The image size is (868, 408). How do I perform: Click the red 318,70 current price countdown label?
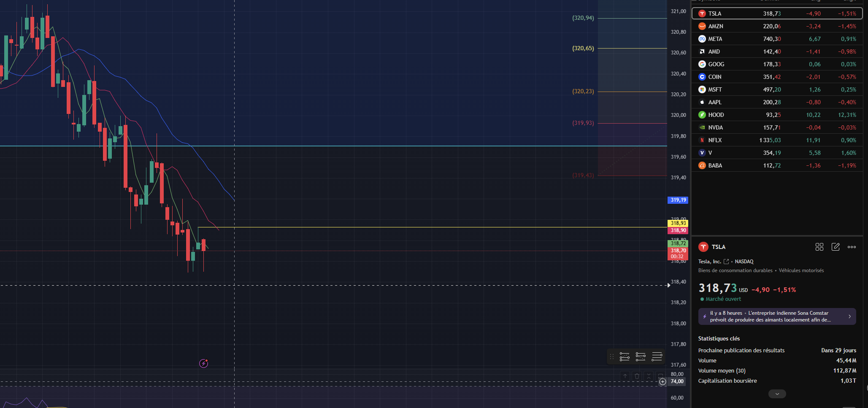point(678,254)
